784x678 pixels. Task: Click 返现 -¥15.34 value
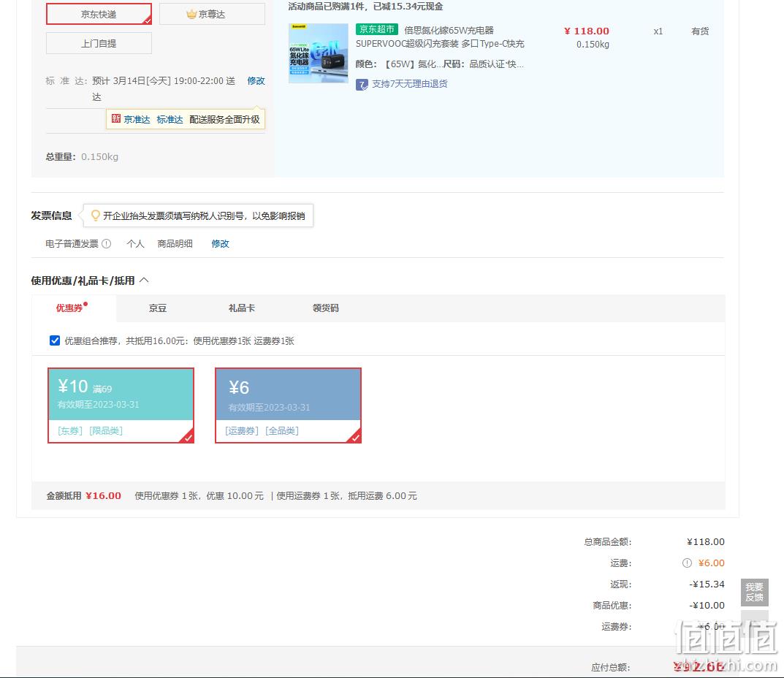707,584
